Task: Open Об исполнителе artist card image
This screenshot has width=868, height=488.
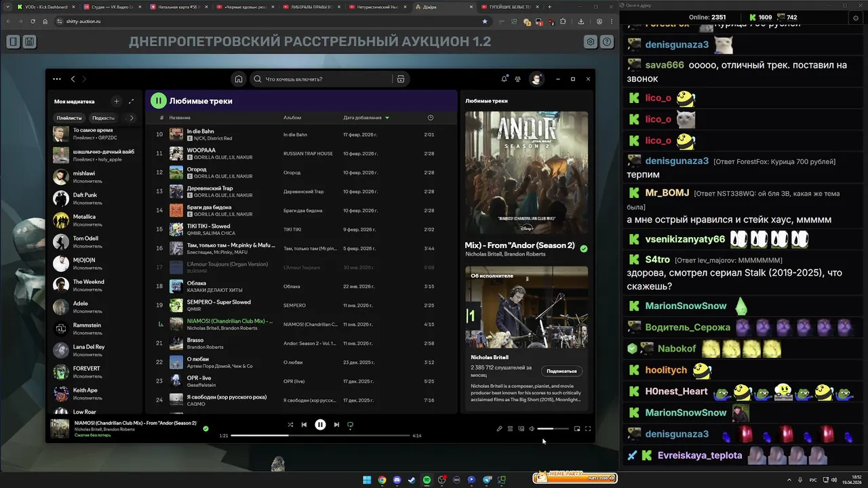Action: pyautogui.click(x=526, y=306)
